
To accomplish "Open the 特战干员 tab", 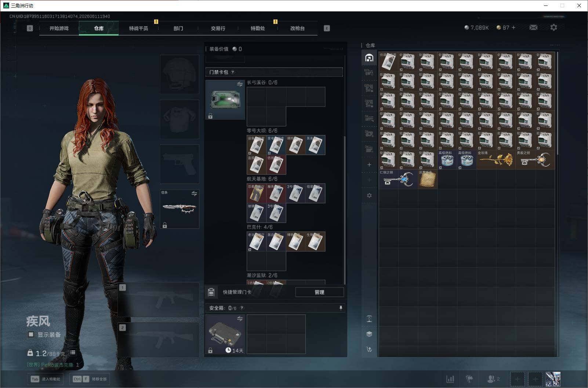I will pos(138,28).
